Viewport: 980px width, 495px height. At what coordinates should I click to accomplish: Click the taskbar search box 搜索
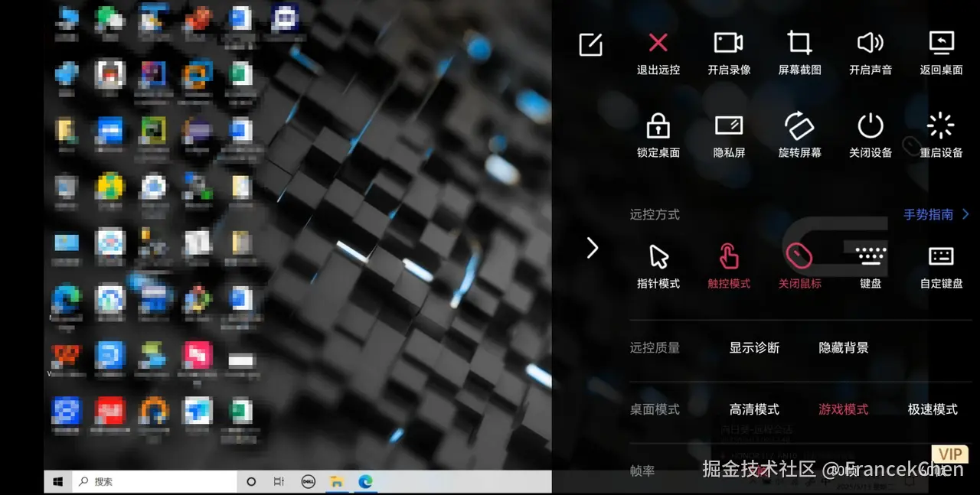[x=154, y=482]
